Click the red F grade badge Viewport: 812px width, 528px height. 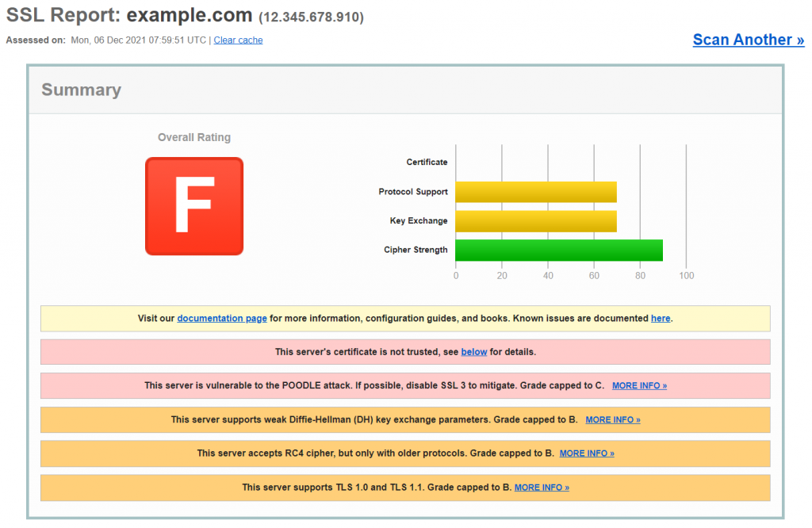point(193,206)
